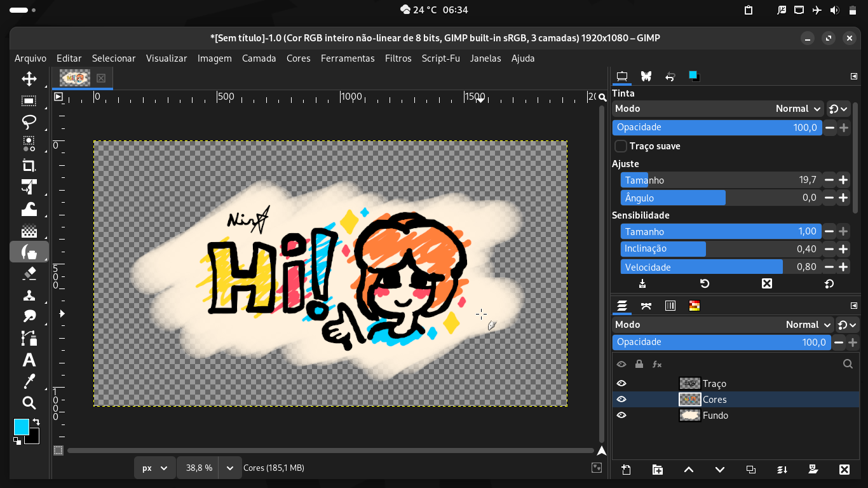Hide the Traço layer

[x=621, y=383]
